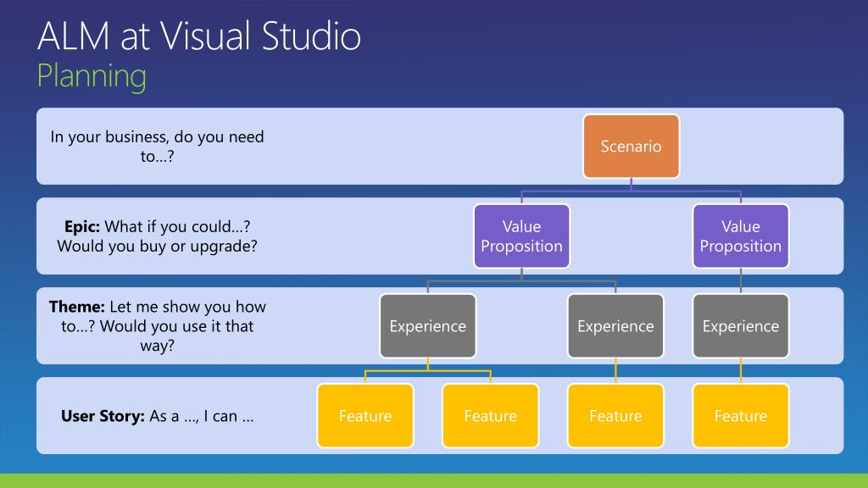Image resolution: width=868 pixels, height=488 pixels.
Task: Click the Experience box with two Features
Action: (428, 326)
